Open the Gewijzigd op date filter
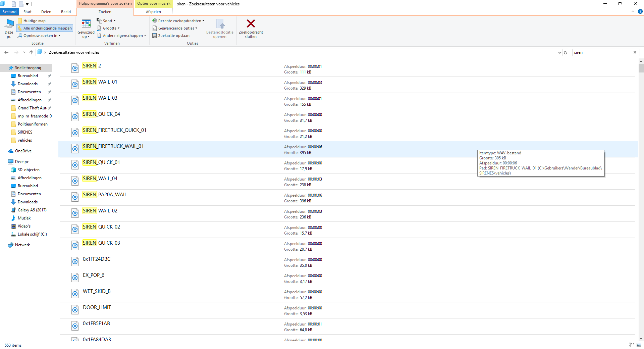 (x=86, y=29)
